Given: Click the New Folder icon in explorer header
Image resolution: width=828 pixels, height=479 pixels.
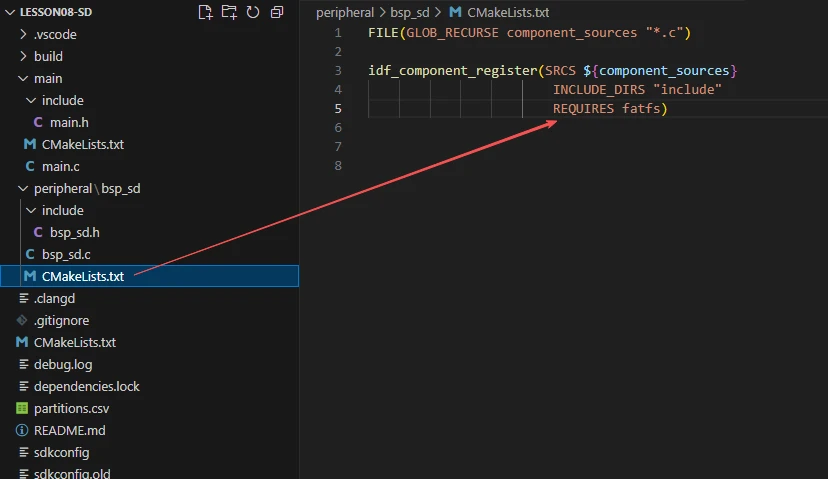Looking at the screenshot, I should pos(229,12).
